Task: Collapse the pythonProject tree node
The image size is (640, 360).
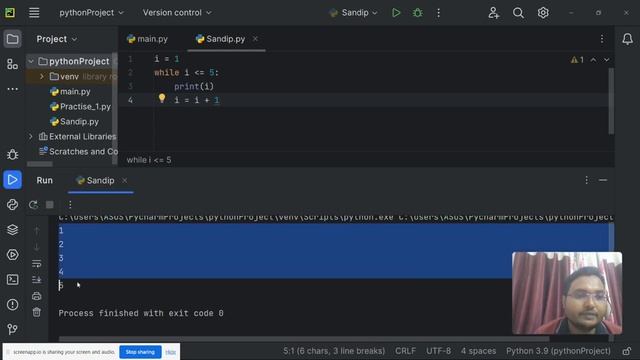Action: tap(31, 61)
